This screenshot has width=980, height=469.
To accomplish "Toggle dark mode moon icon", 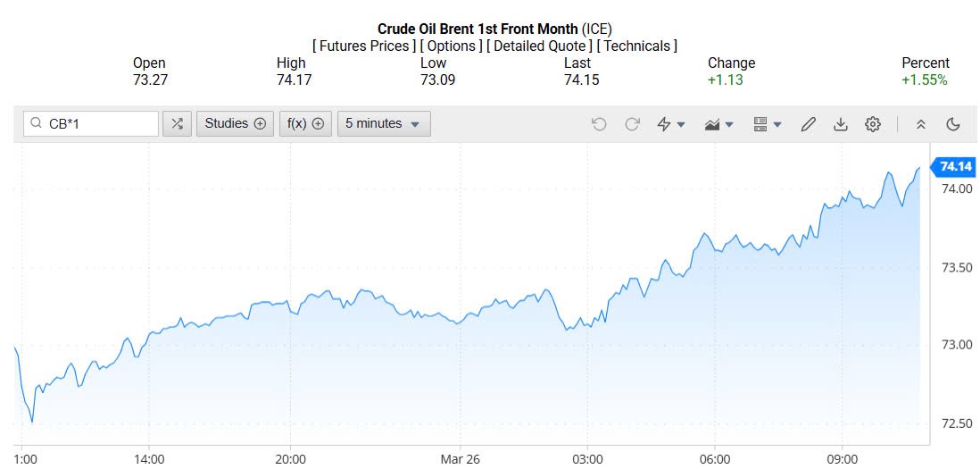I will 953,124.
